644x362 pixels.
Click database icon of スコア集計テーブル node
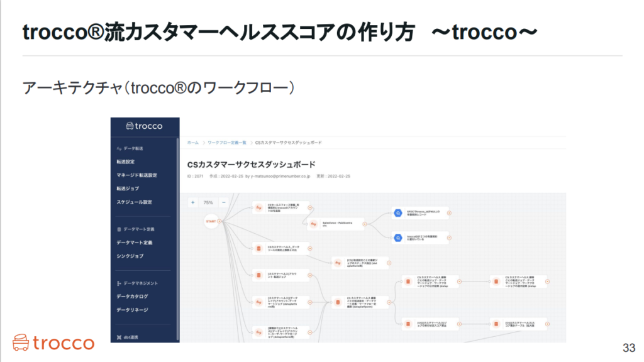[x=496, y=324]
